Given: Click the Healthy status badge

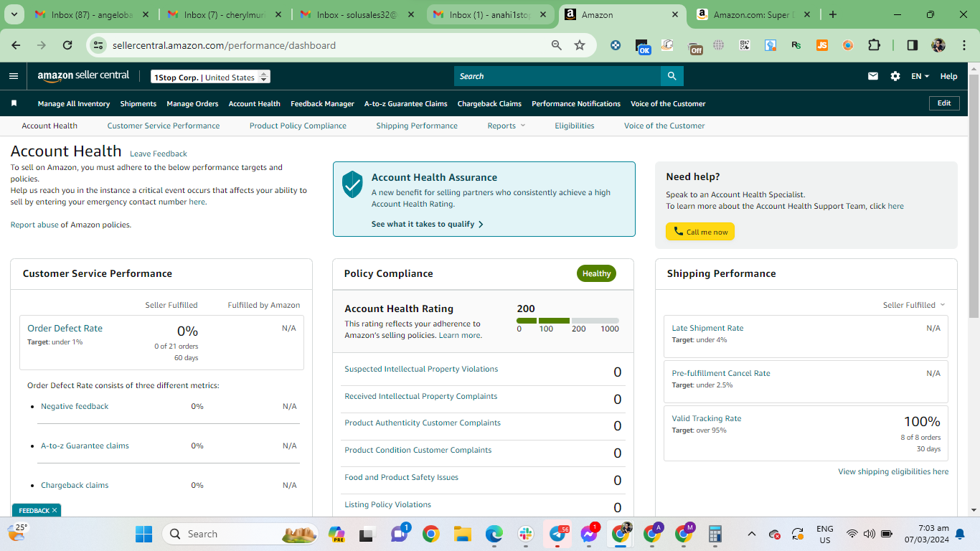Looking at the screenshot, I should 596,273.
